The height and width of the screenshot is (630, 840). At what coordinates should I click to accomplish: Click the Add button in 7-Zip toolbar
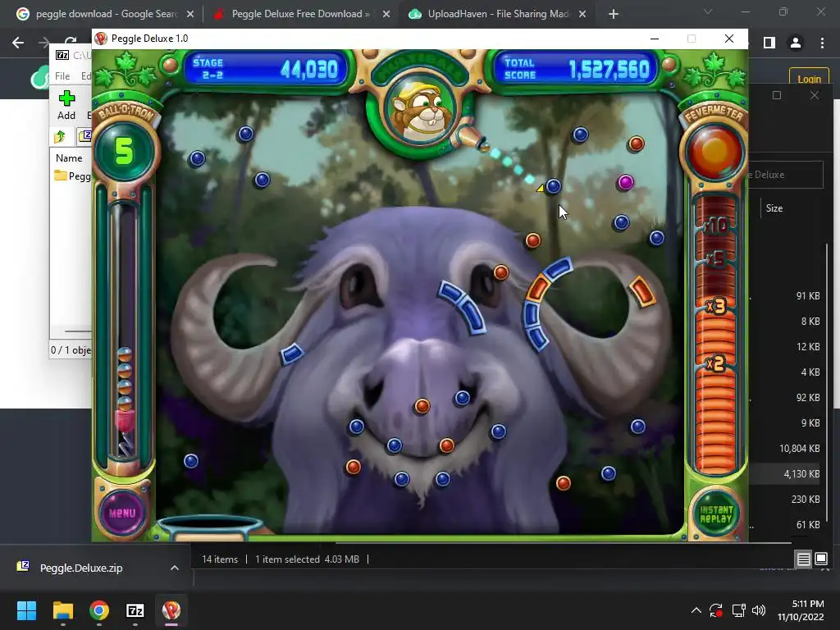pos(66,105)
